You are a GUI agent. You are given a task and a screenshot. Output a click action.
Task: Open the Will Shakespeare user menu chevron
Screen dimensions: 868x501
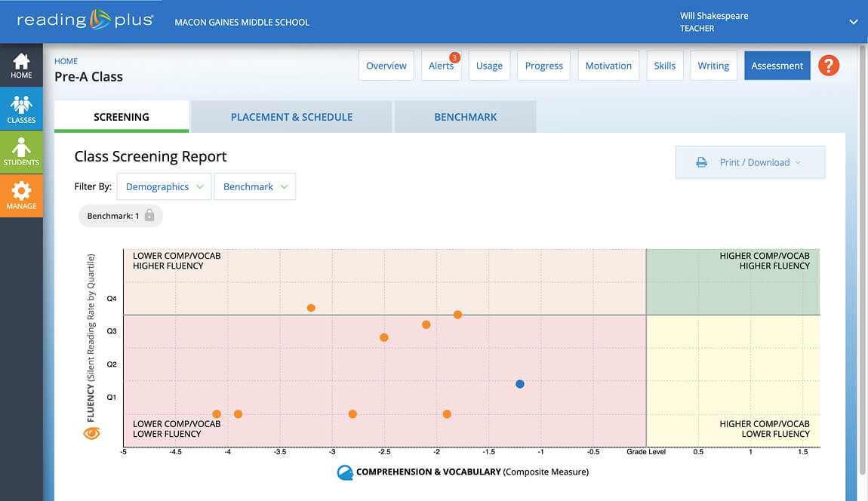[854, 22]
